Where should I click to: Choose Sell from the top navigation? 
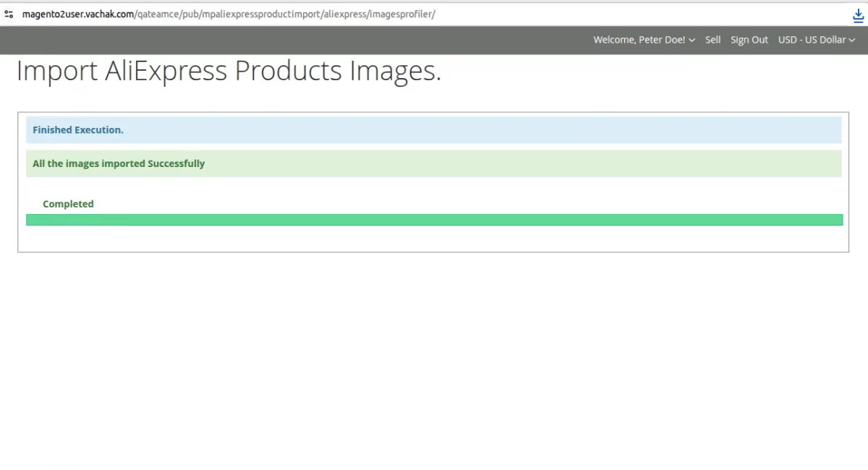point(712,40)
